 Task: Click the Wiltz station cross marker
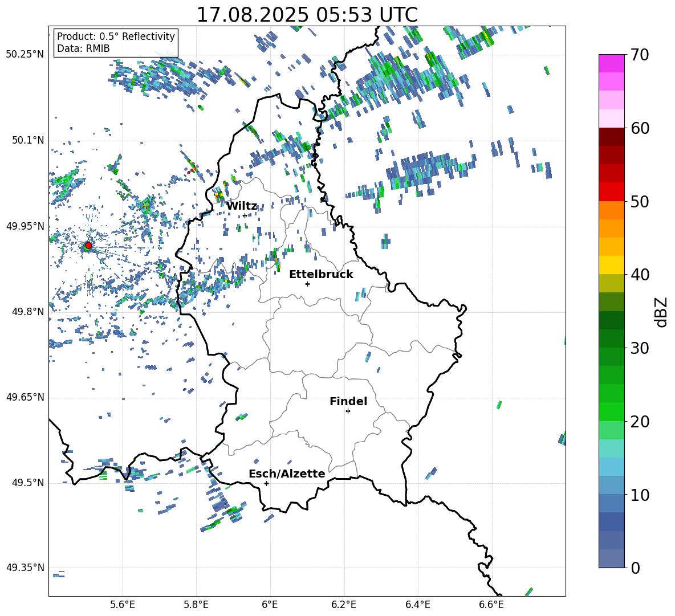[245, 215]
